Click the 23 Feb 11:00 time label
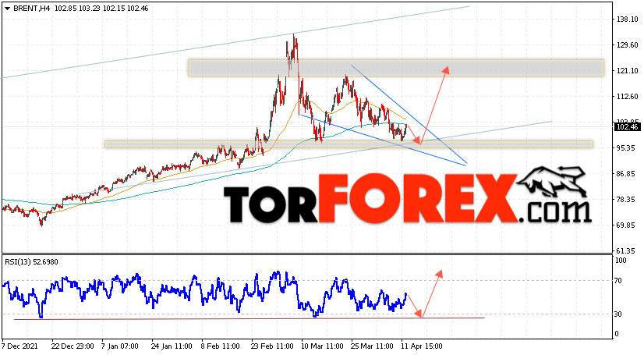 point(273,346)
